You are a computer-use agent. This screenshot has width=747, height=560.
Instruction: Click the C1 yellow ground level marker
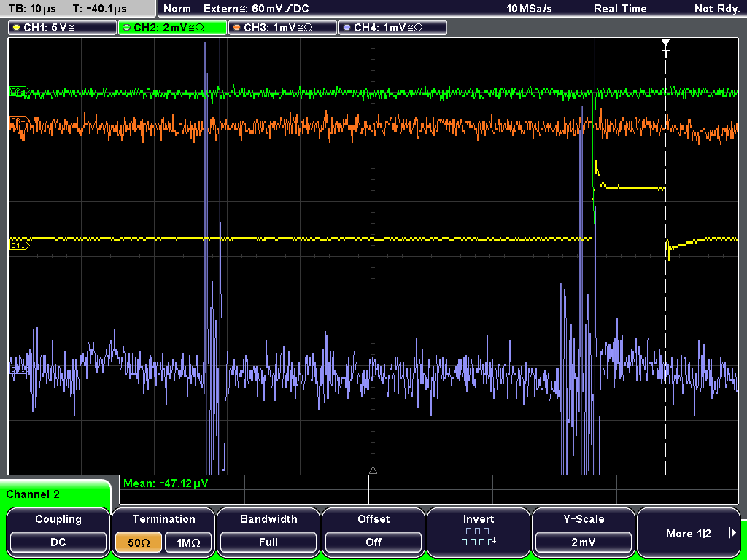coord(19,245)
